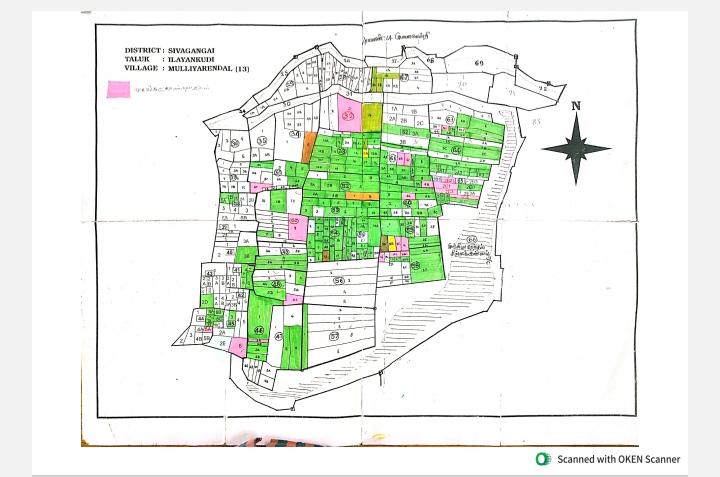The height and width of the screenshot is (477, 720).
Task: Click the large pink plot at top center
Action: (x=349, y=112)
